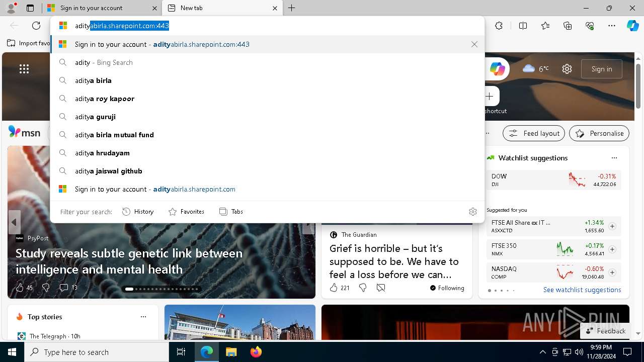Open volume control in system tray
Viewport: 644px width, 362px height.
(x=579, y=352)
